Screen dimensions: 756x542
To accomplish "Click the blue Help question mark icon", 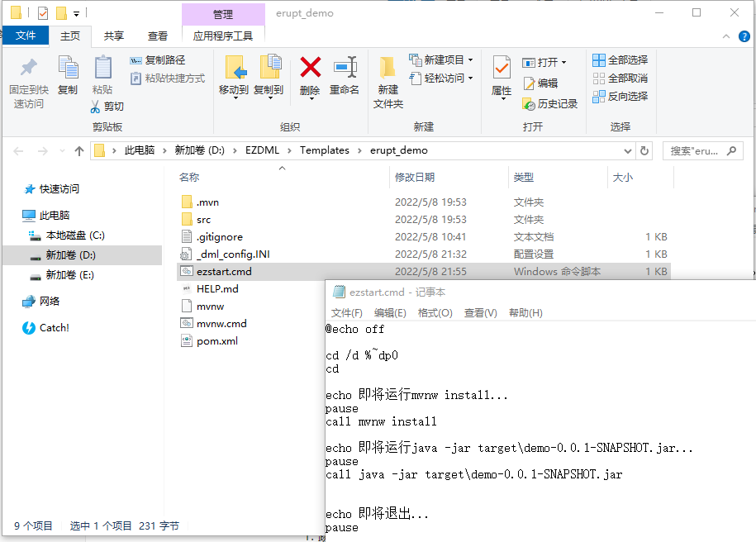I will [744, 36].
